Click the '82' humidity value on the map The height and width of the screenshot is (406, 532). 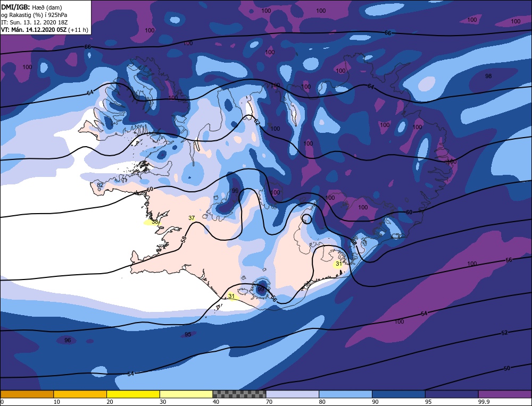coord(100,185)
